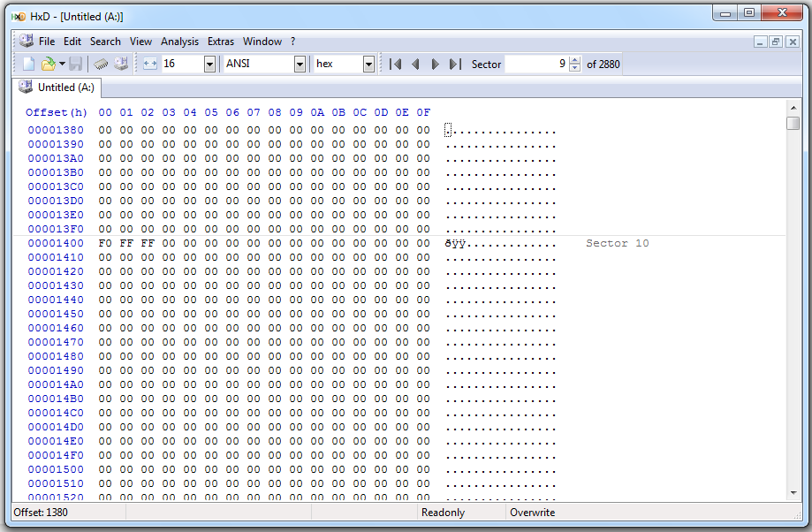Open the Extras menu

point(221,42)
